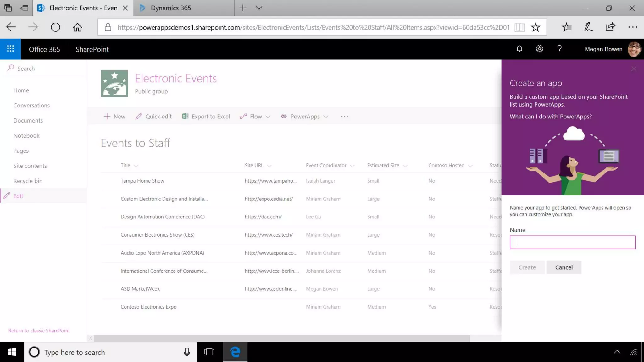The image size is (644, 362).
Task: Click Export to Excel icon
Action: pos(185,117)
